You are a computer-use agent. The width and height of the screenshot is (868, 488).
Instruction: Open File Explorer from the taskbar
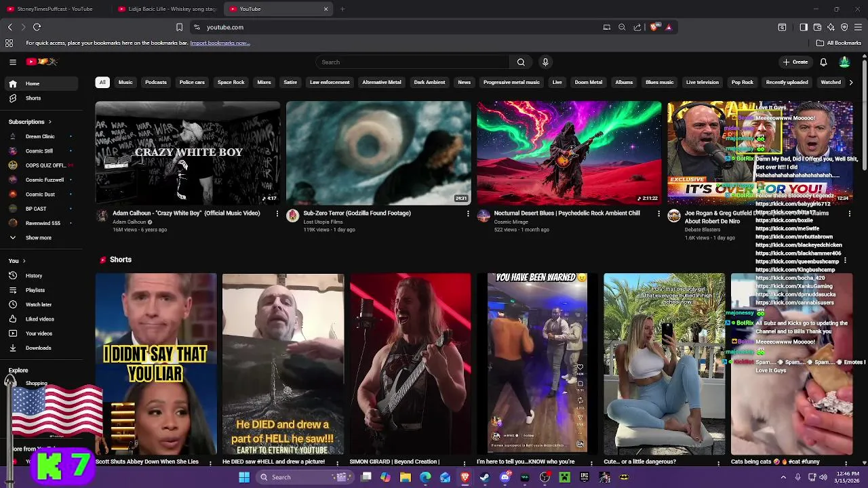tap(405, 477)
